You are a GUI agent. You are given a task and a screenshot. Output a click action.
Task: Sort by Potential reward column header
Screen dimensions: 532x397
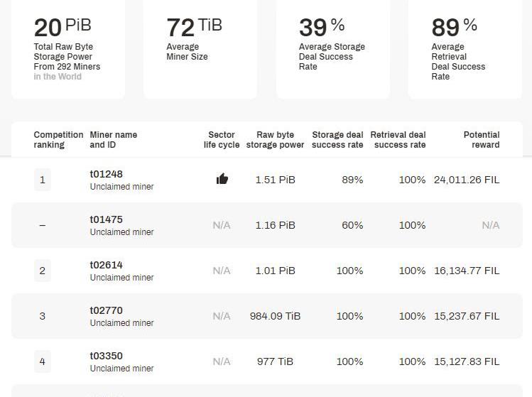click(481, 140)
